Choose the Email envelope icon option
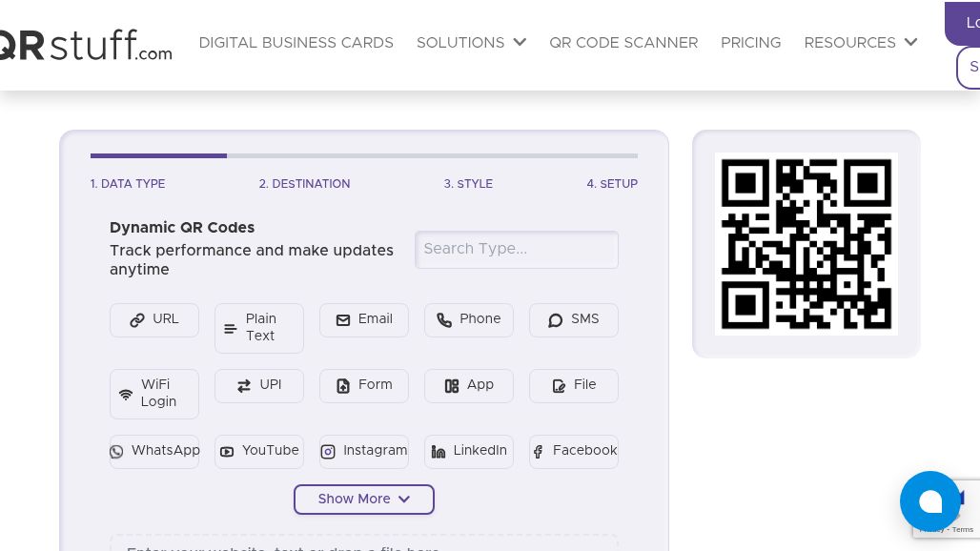The height and width of the screenshot is (551, 980). click(343, 320)
